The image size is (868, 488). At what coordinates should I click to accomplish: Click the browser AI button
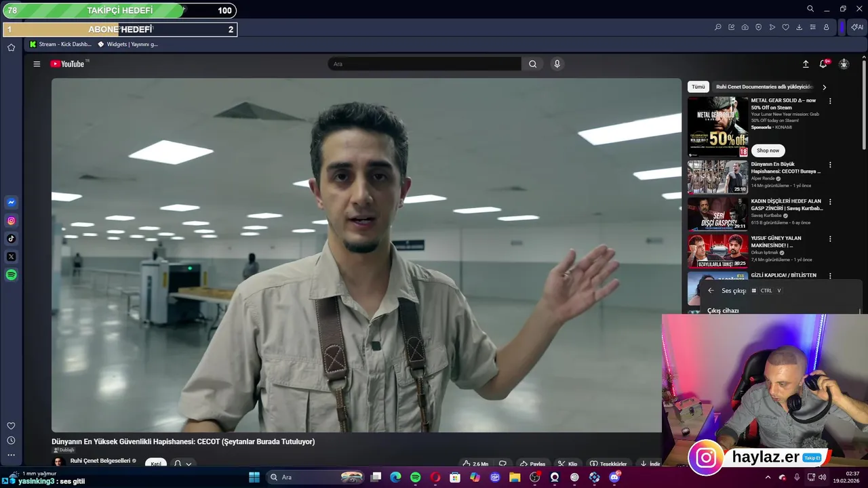tap(857, 27)
